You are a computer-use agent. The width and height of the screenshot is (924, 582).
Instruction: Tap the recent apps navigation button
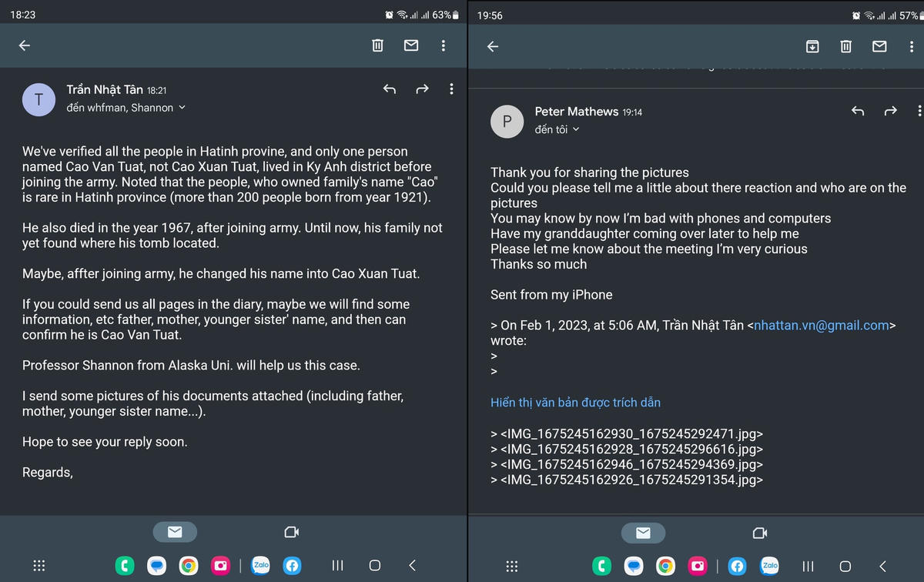tap(337, 566)
